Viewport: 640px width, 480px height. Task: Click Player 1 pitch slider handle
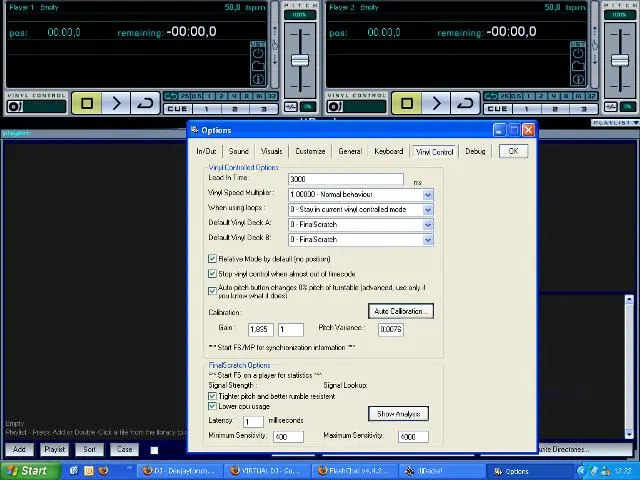299,61
